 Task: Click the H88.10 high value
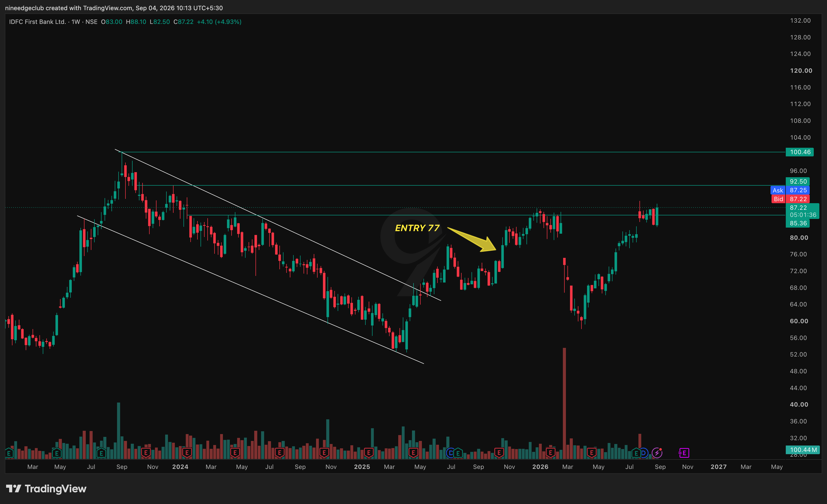click(136, 22)
